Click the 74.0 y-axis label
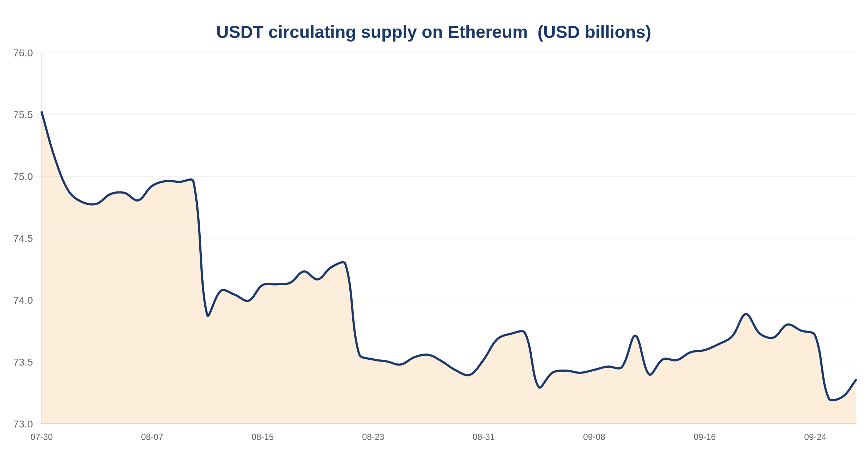 [x=23, y=300]
